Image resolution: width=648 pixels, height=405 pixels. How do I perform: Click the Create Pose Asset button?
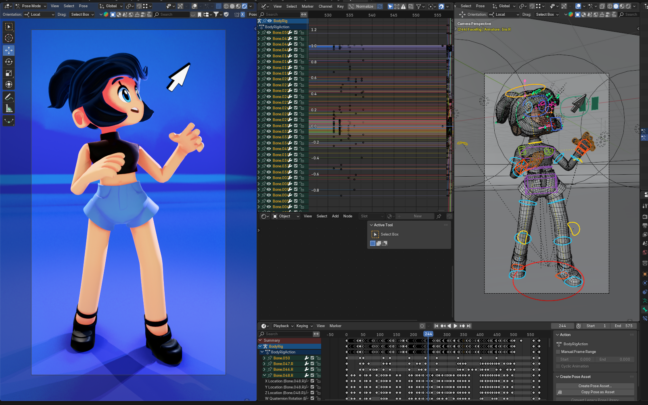(x=594, y=385)
